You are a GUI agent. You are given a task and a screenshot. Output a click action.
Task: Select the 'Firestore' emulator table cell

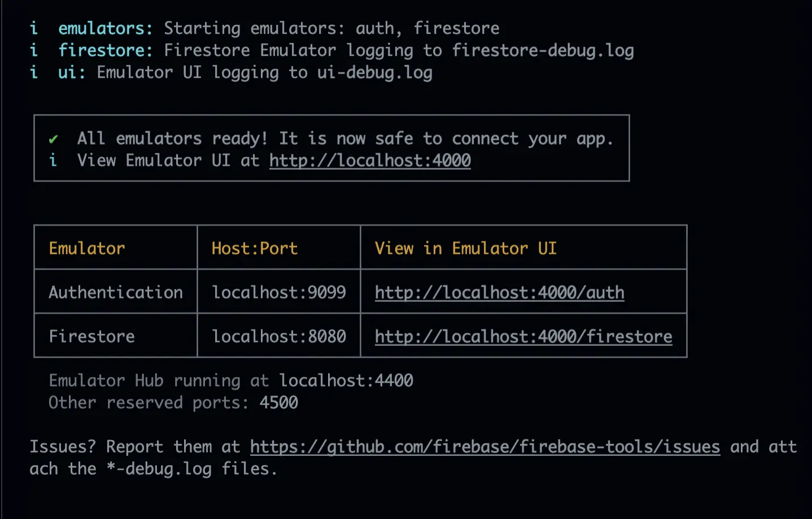91,336
